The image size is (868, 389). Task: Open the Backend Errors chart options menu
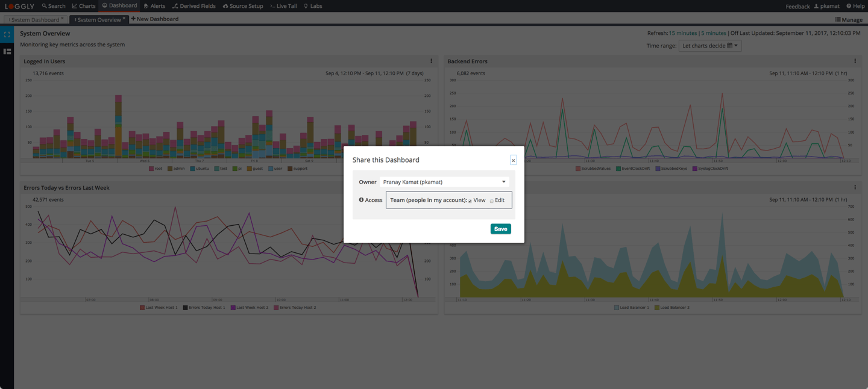(x=855, y=61)
